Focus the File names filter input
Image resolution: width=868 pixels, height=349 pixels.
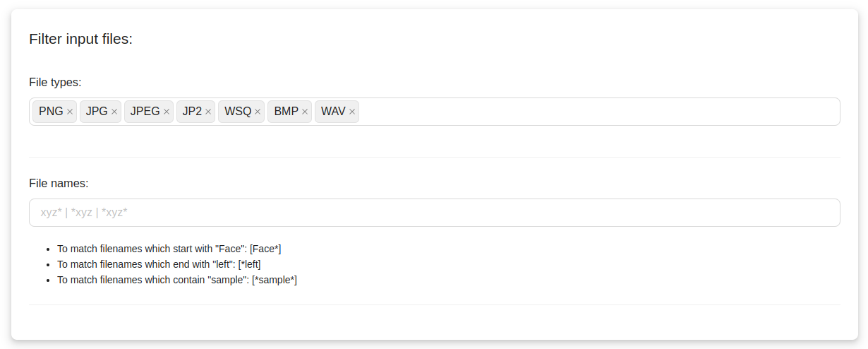[x=434, y=213]
